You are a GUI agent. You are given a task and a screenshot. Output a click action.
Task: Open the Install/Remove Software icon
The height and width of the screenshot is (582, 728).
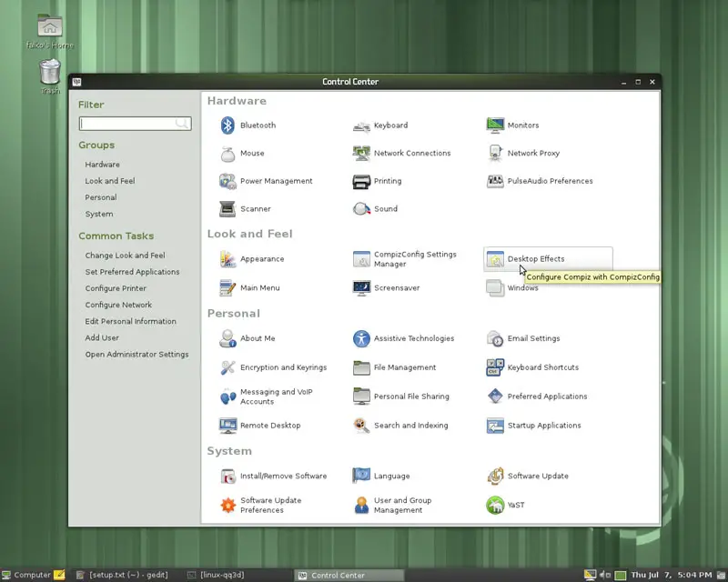(x=227, y=477)
